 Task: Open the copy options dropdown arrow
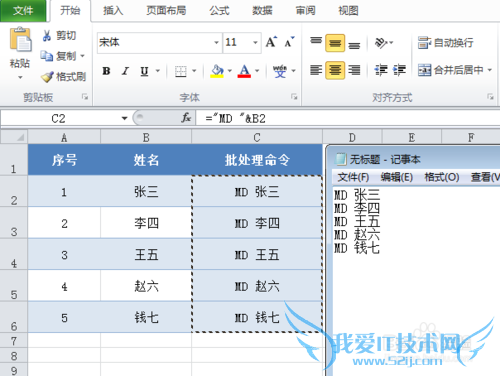[x=82, y=56]
